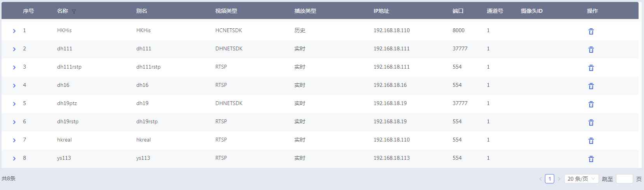Screen dimensions: 644x190
Task: Click the jump-to page input field
Action: tap(625, 179)
